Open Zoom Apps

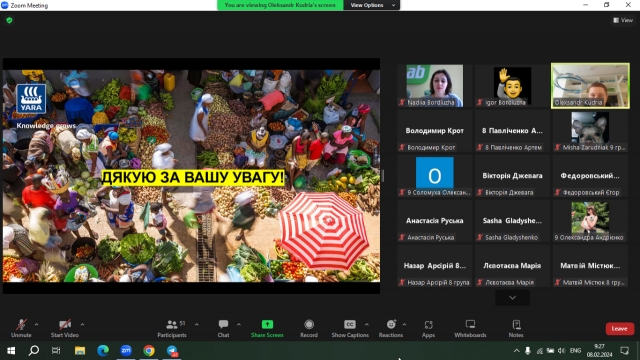coord(428,328)
